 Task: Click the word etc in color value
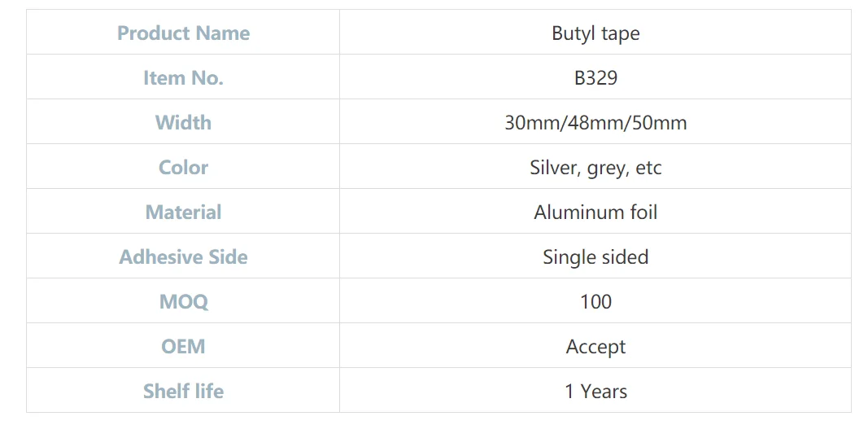point(648,168)
